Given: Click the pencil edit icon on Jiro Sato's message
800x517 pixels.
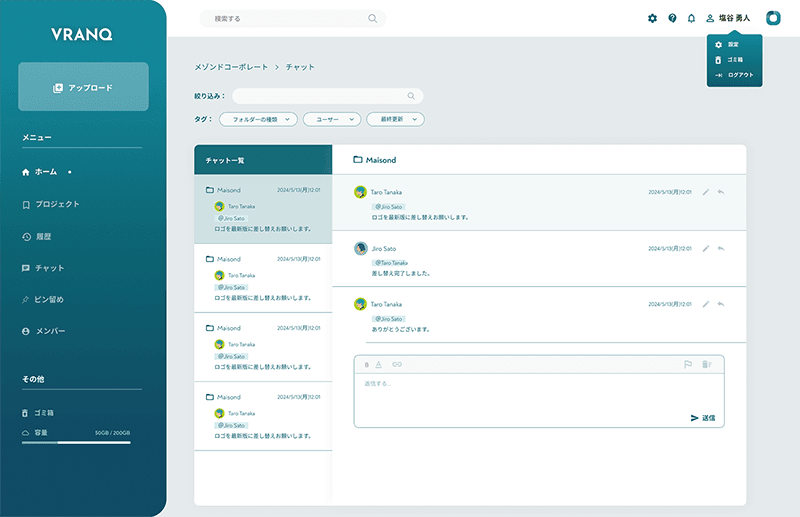Looking at the screenshot, I should [x=706, y=247].
